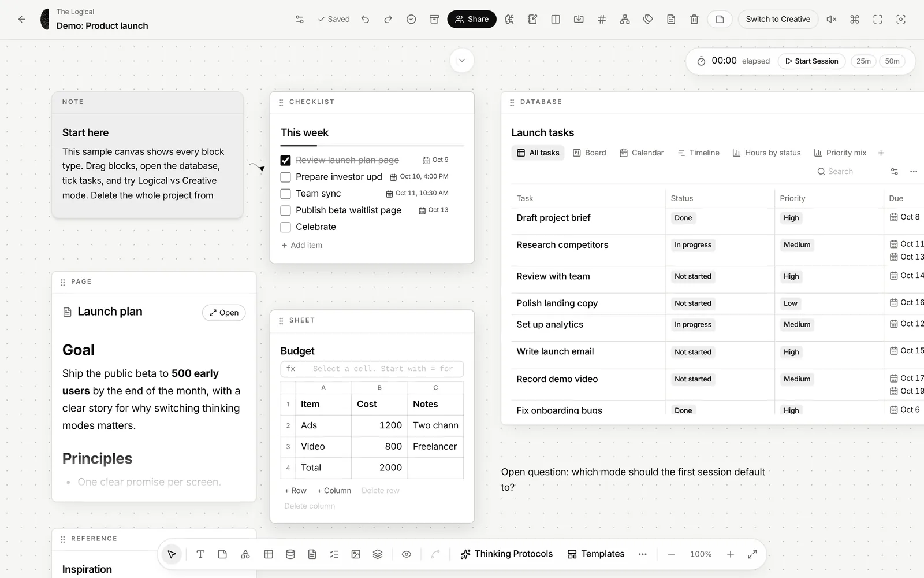Mark Celebrate as done
This screenshot has height=578, width=924.
pos(285,227)
